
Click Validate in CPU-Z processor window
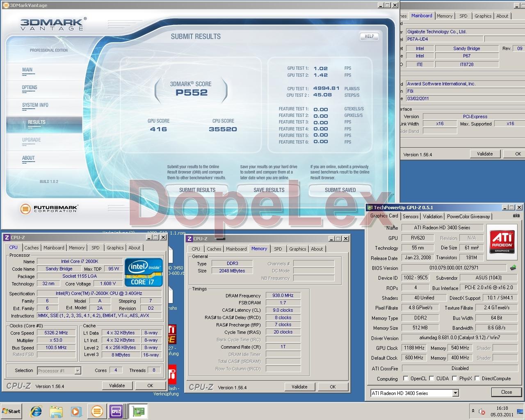pos(117,386)
